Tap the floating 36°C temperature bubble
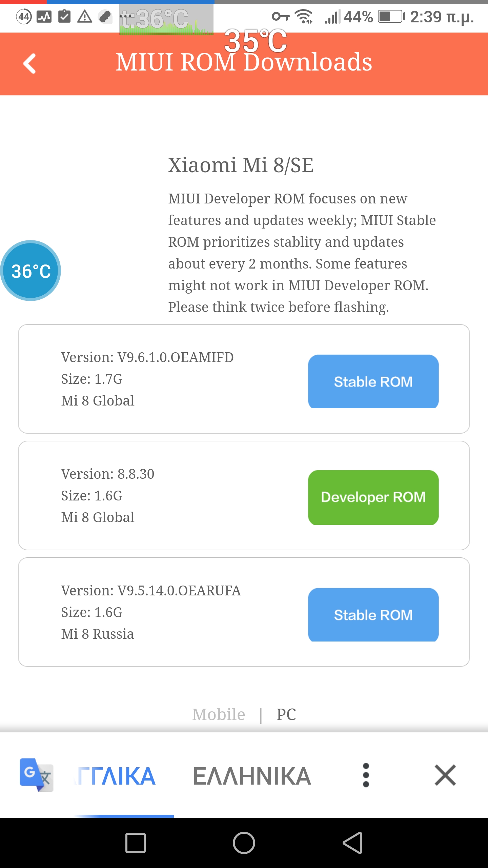Viewport: 488px width, 868px height. coord(30,271)
